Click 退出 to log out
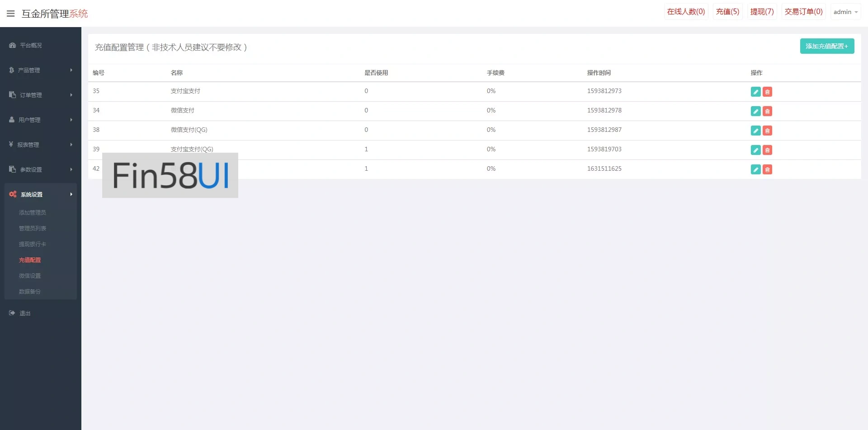The image size is (868, 430). pyautogui.click(x=25, y=313)
